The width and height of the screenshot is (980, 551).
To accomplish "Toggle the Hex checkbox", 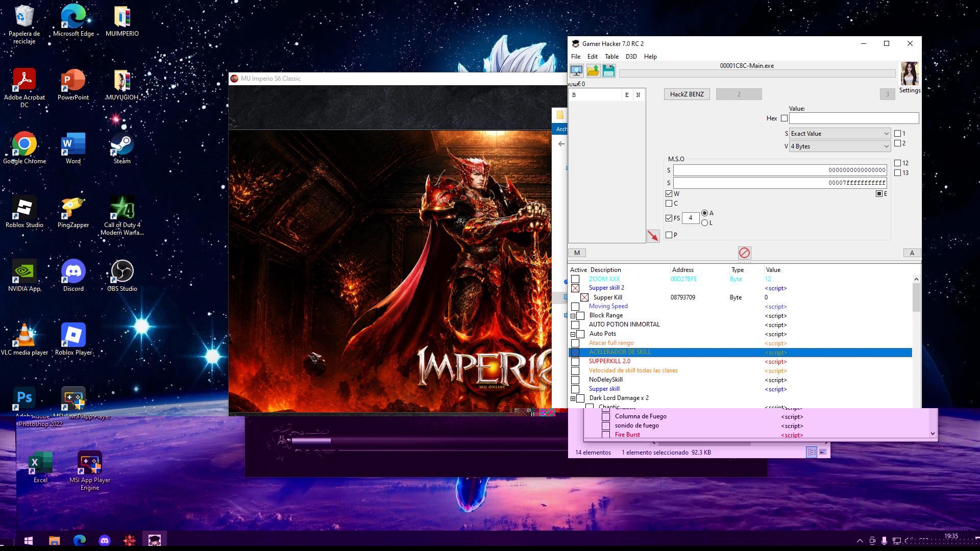I will 784,118.
